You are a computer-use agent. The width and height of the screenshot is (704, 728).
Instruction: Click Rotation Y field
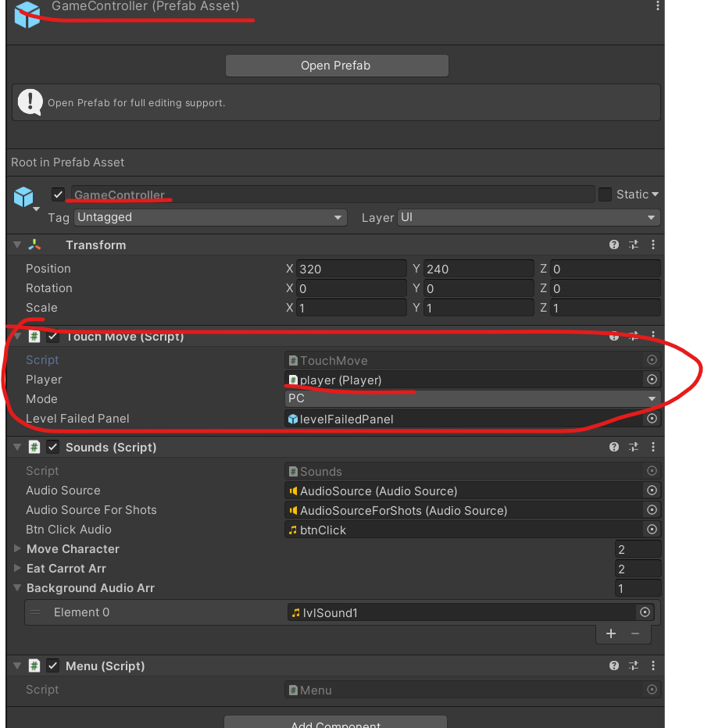478,288
